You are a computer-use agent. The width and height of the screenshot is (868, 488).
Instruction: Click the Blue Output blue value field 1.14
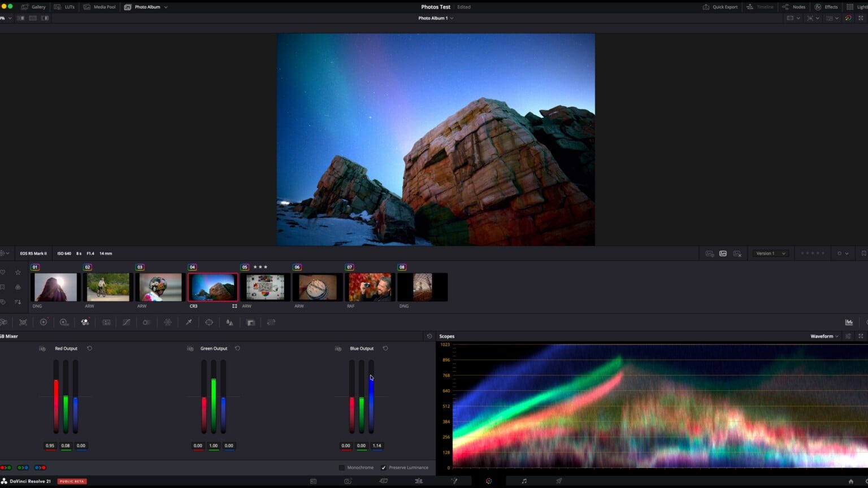coord(377,446)
